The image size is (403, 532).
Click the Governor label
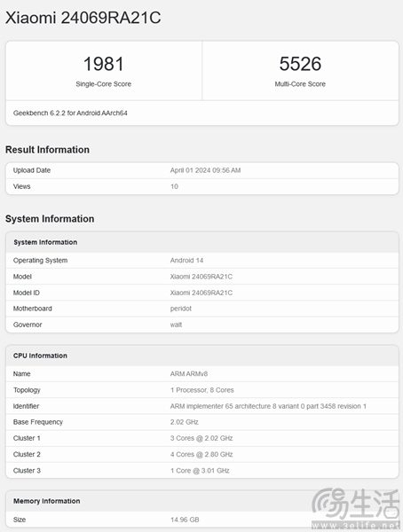pyautogui.click(x=28, y=325)
